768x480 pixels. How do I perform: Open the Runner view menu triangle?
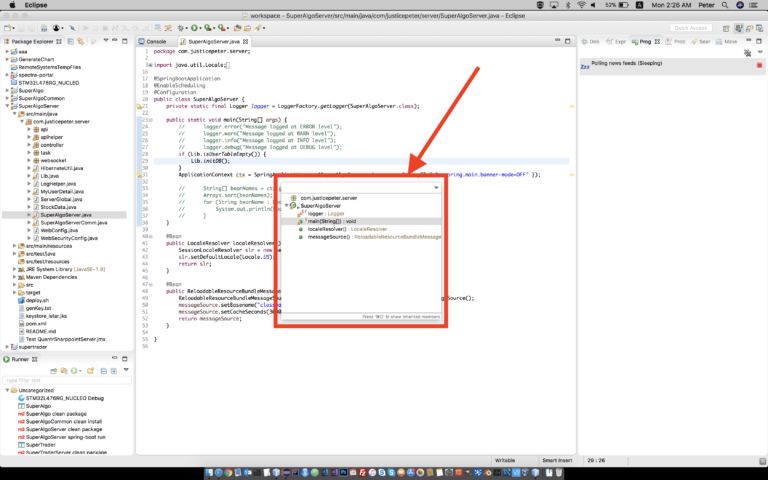(x=126, y=369)
